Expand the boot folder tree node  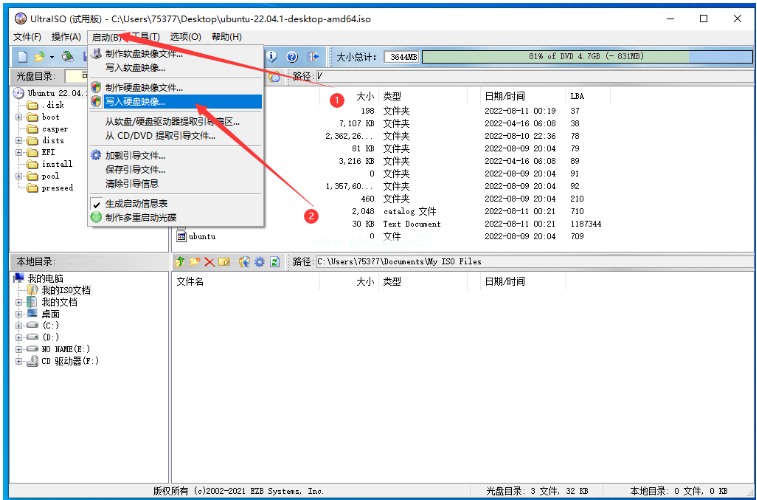[19, 117]
